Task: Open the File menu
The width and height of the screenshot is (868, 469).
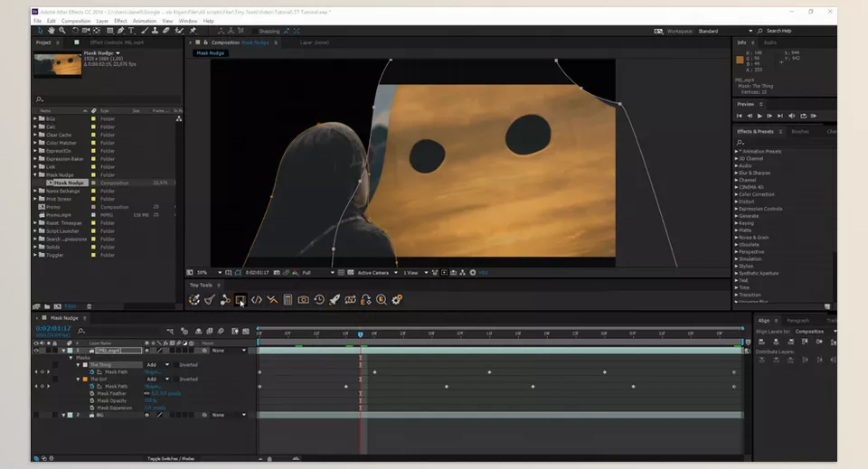Action: click(37, 21)
